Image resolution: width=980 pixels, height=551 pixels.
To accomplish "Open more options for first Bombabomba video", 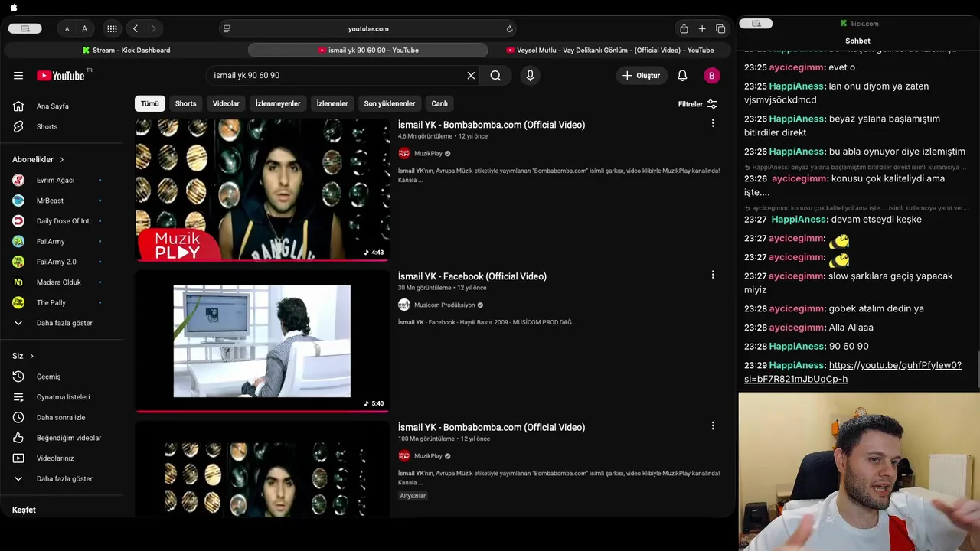I will (x=713, y=123).
